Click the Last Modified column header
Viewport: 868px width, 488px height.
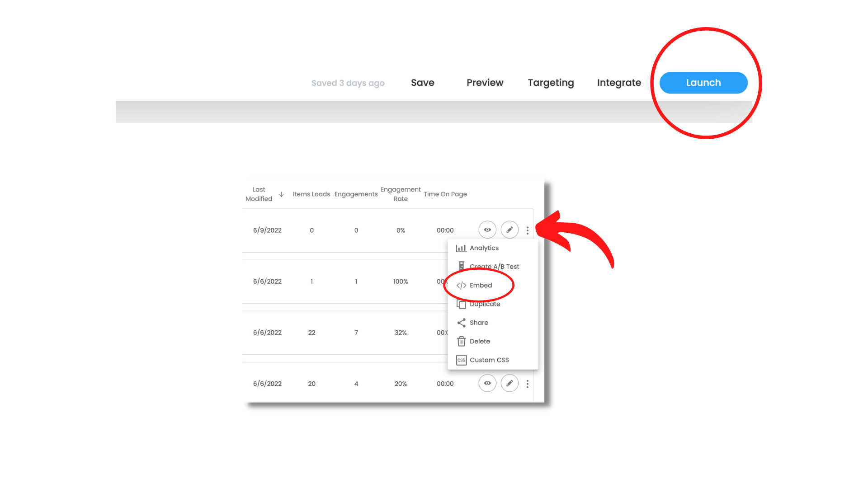coord(259,194)
